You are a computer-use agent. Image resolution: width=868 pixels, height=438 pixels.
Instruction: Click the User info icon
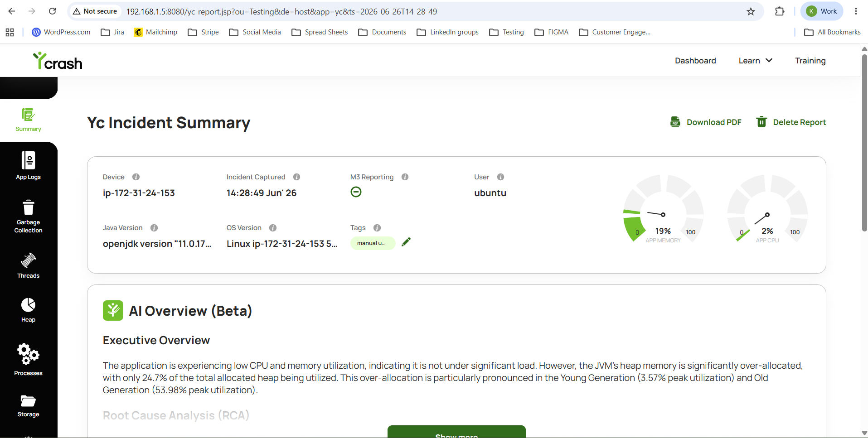(500, 177)
